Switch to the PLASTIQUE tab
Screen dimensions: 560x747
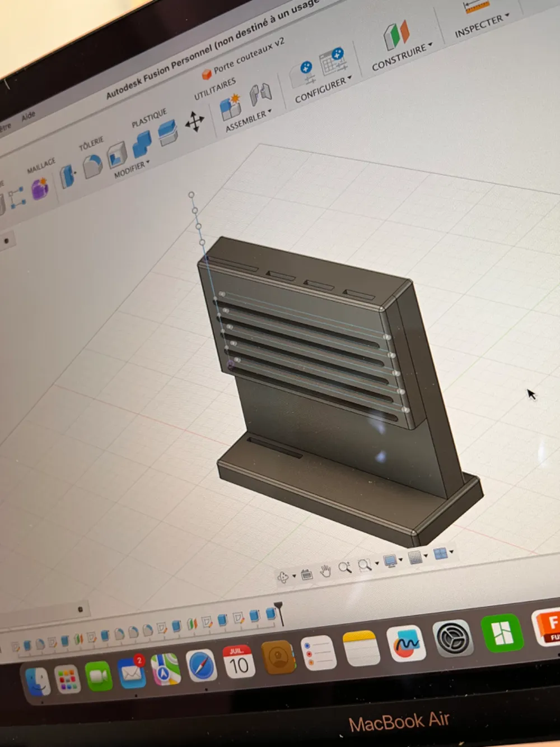click(149, 118)
